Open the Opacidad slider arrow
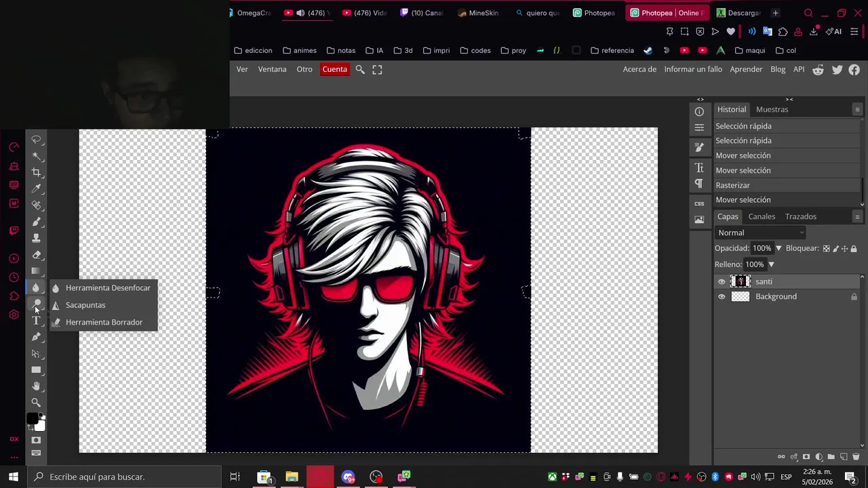Screen dimensions: 868x488 [x=778, y=249]
